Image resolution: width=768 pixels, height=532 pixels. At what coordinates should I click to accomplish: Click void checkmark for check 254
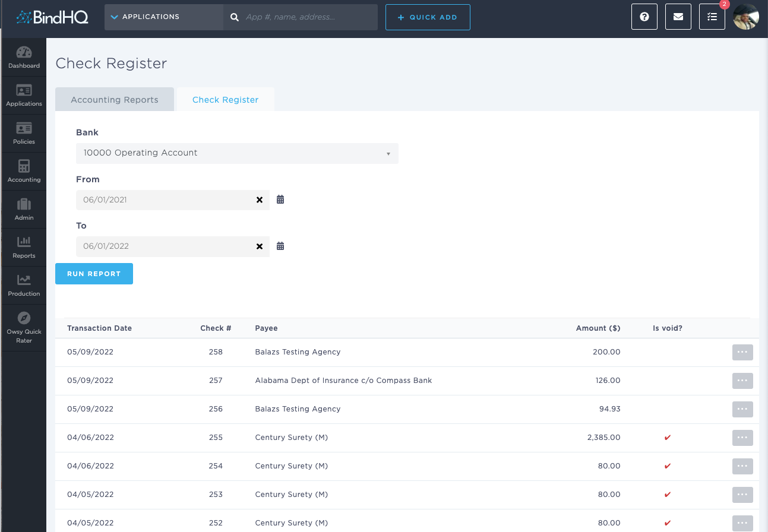tap(668, 466)
